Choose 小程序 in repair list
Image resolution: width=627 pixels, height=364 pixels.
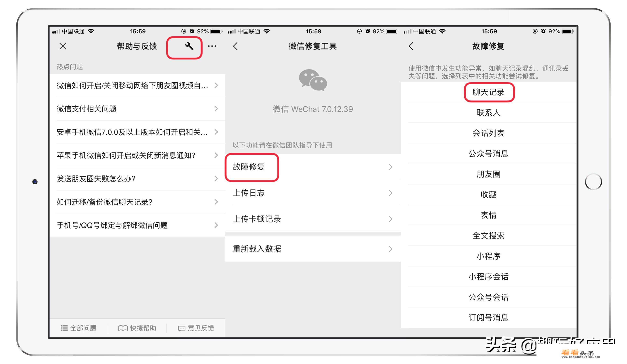tap(489, 256)
